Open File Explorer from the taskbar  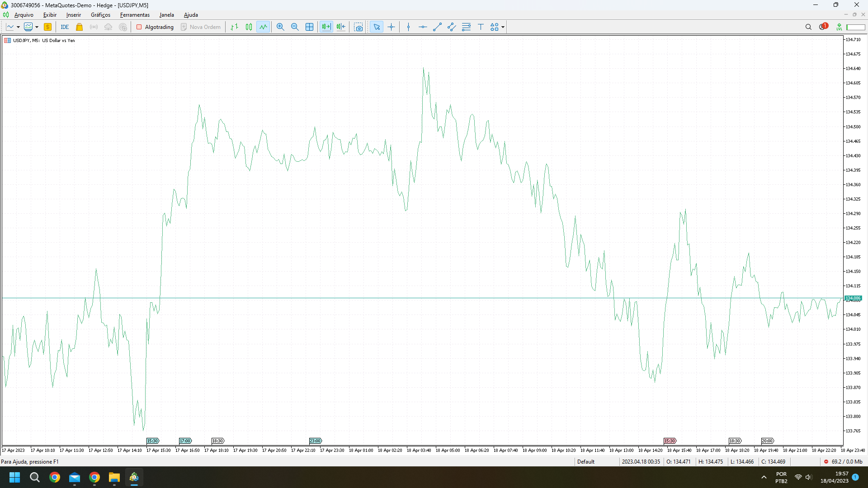coord(114,477)
